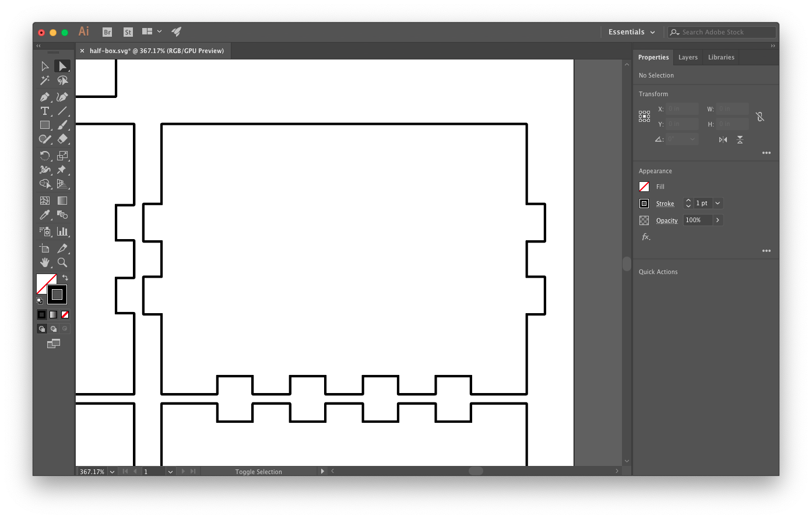Toggle the width-height proportions link
The height and width of the screenshot is (519, 812).
[x=760, y=117]
